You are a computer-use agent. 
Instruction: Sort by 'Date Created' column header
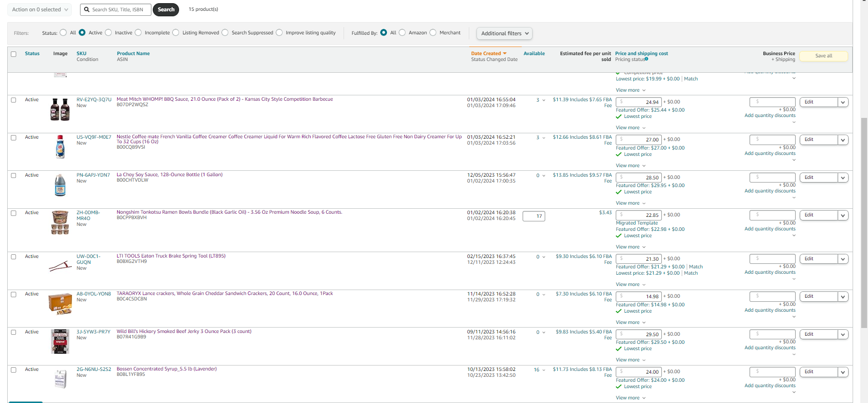click(x=486, y=53)
